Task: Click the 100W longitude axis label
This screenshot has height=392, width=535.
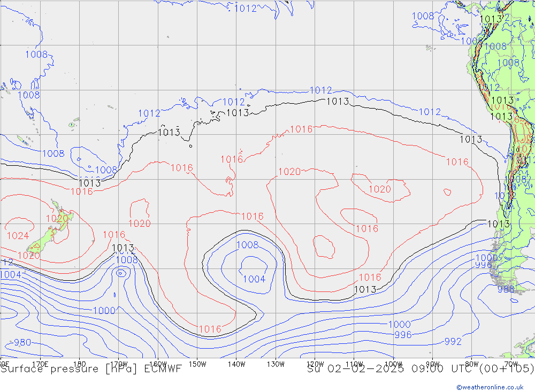Action: 393,364
